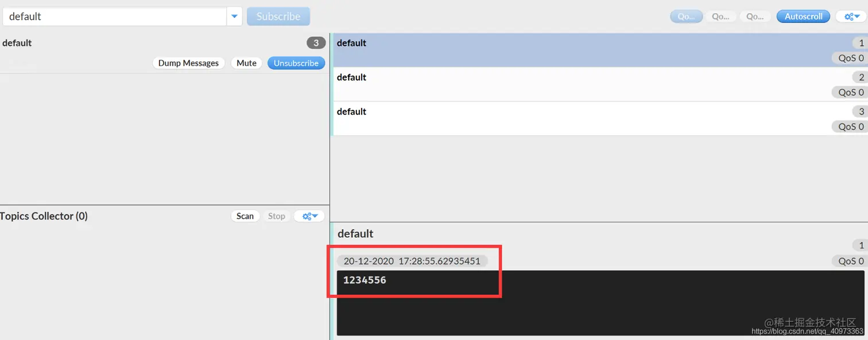The width and height of the screenshot is (868, 340).
Task: Open the topic combo box dropdown arrow
Action: [x=234, y=17]
